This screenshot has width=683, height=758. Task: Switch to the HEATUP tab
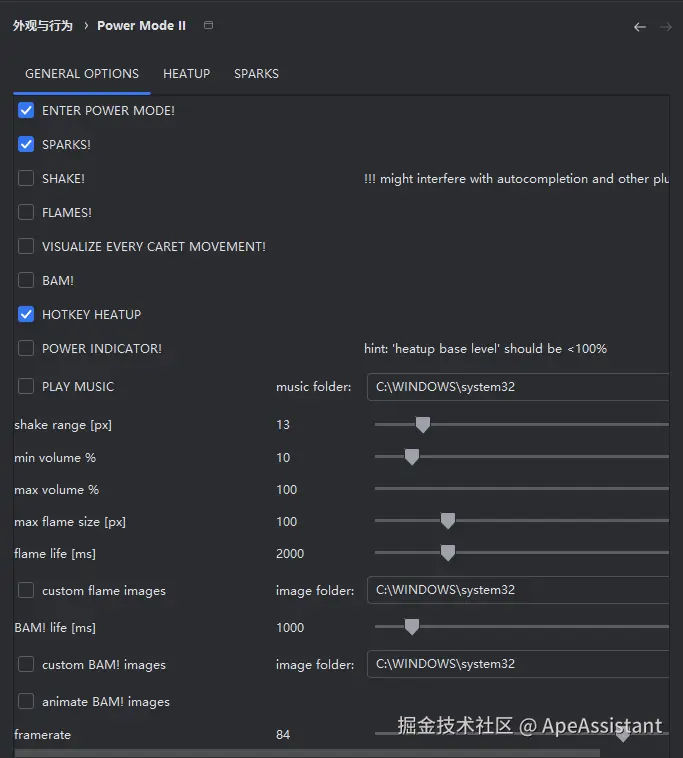[186, 74]
